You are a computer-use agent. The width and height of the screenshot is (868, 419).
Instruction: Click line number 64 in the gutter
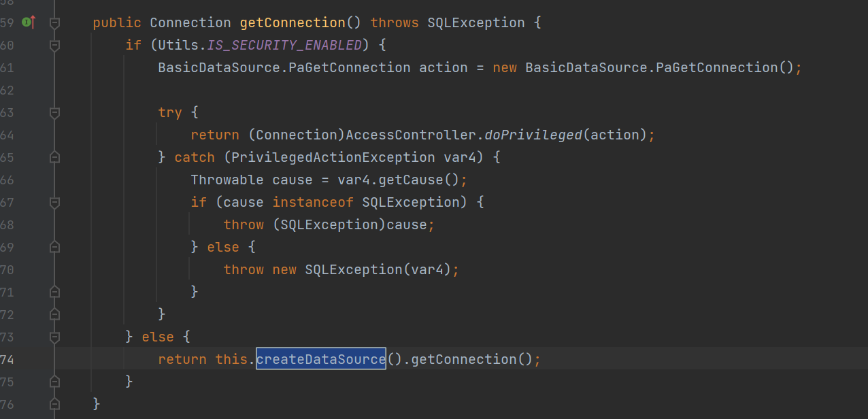7,135
